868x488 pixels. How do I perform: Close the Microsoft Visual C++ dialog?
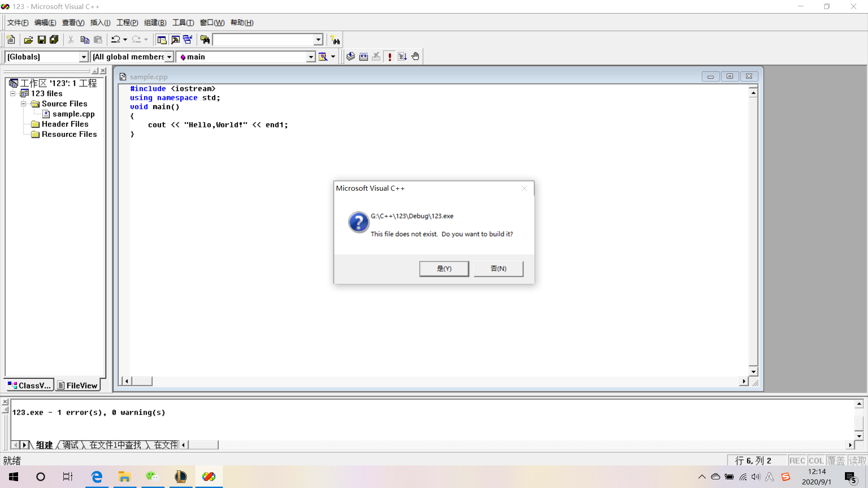coord(524,188)
